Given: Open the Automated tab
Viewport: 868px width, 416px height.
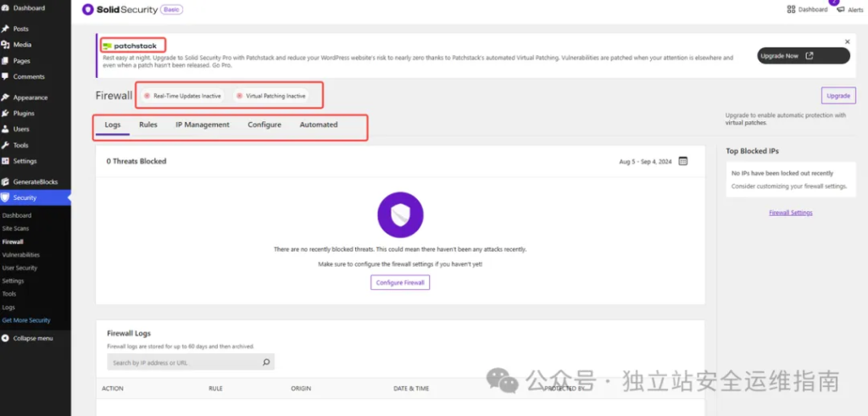Looking at the screenshot, I should coord(319,125).
